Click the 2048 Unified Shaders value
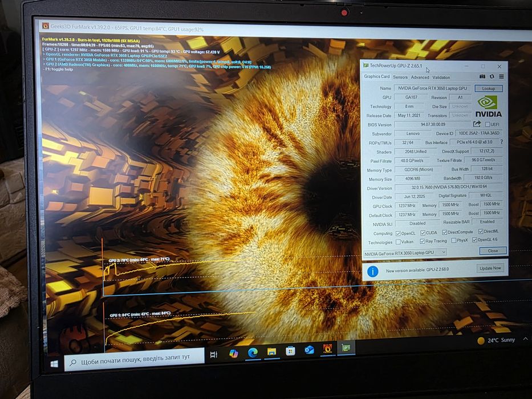 415,151
